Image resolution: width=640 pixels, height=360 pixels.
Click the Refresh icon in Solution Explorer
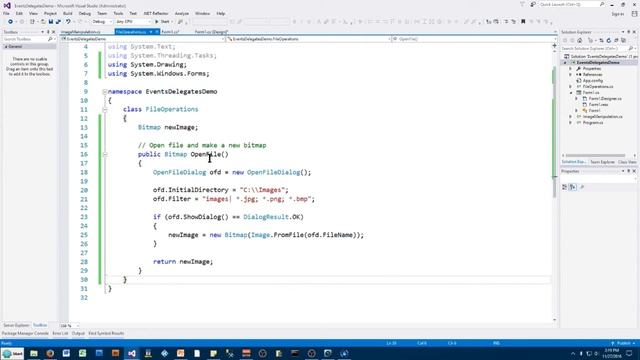(609, 40)
